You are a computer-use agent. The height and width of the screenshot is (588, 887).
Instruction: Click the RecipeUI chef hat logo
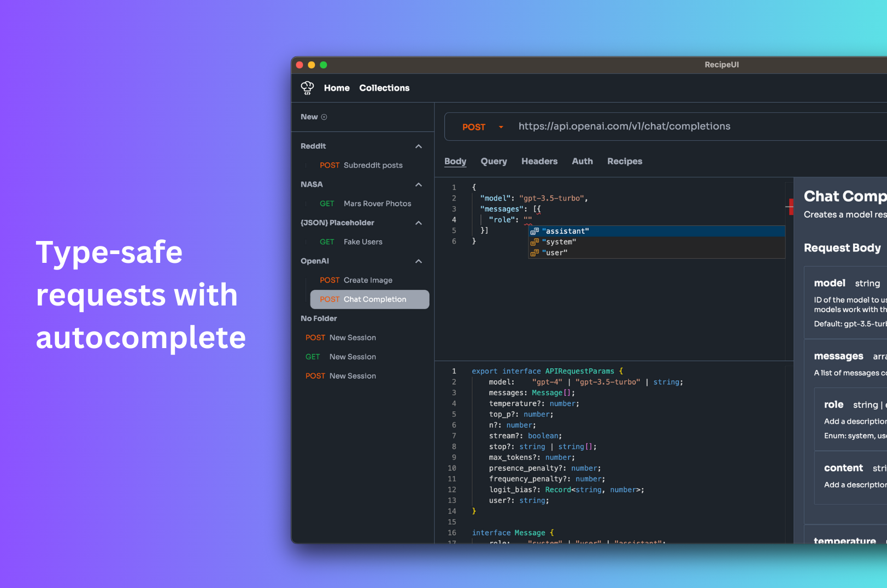307,88
